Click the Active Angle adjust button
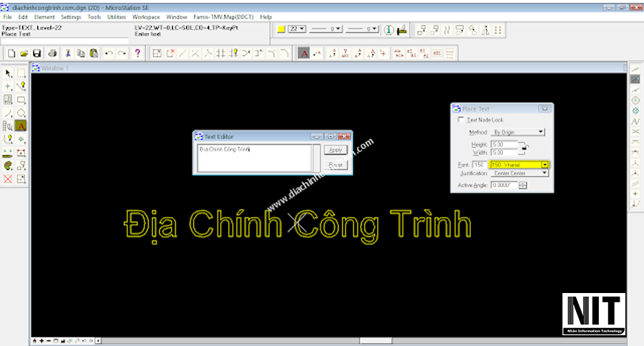 522,185
